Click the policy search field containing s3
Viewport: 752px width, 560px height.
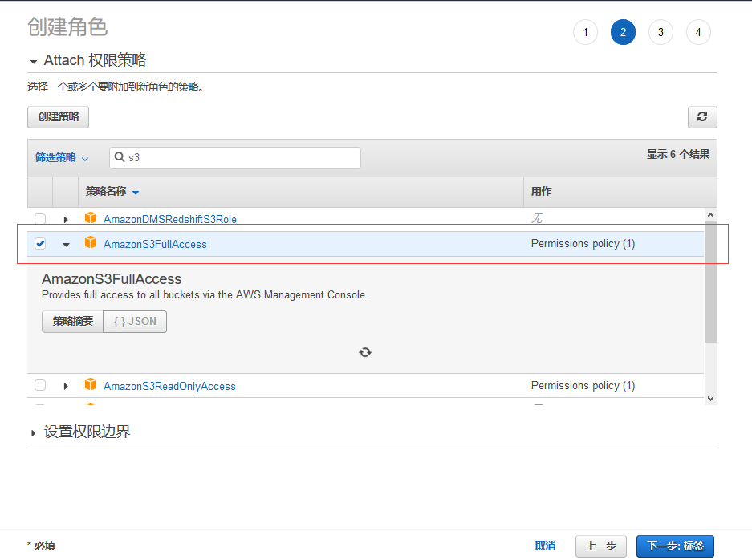point(235,158)
